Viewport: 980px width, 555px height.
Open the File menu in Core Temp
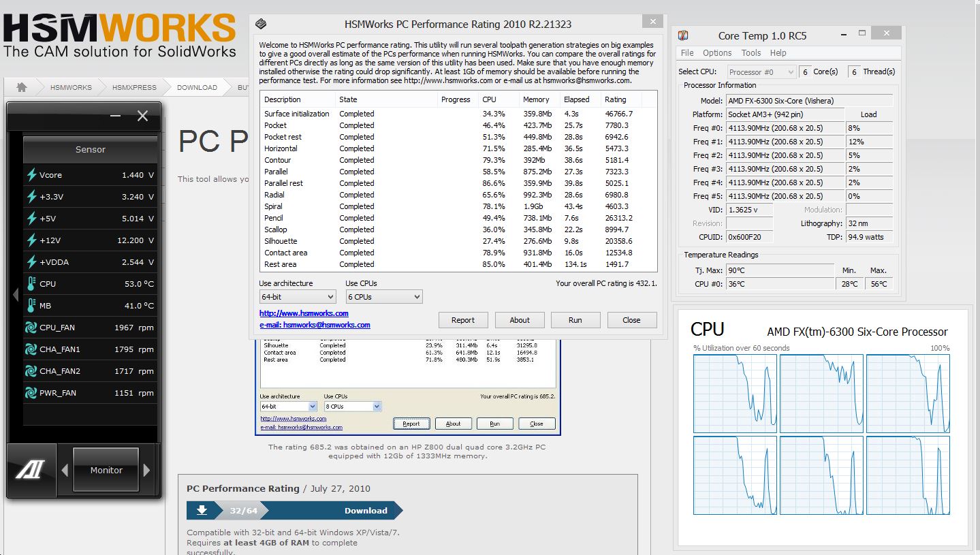pos(688,52)
